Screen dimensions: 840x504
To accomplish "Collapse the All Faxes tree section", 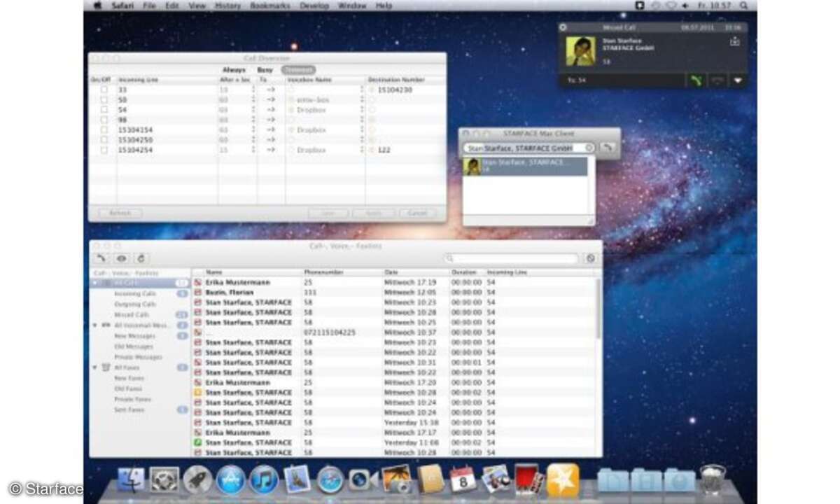I will [95, 367].
